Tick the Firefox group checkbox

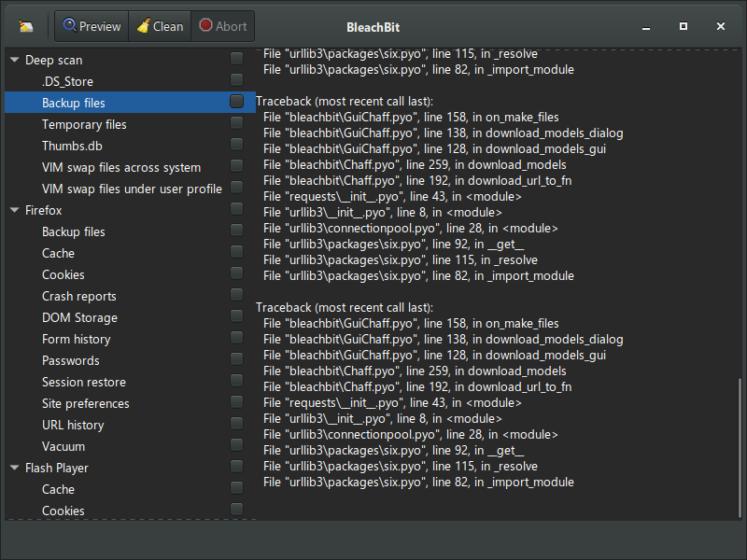[x=237, y=208]
